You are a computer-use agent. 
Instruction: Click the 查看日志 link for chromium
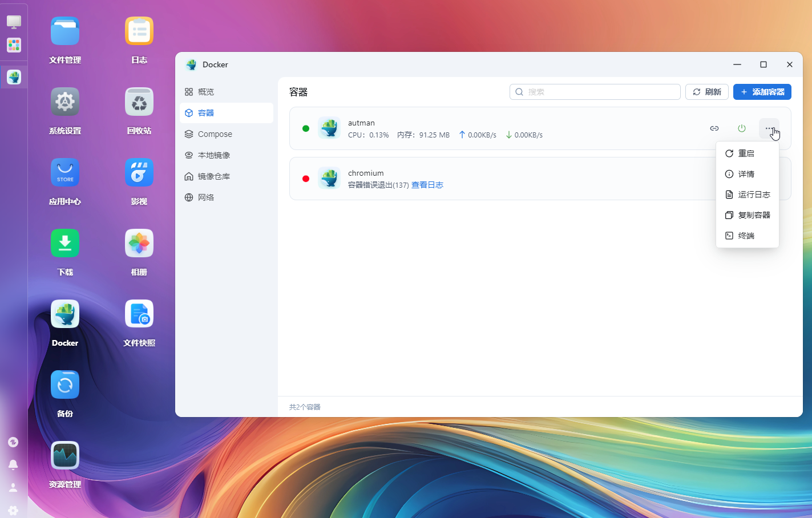click(427, 185)
